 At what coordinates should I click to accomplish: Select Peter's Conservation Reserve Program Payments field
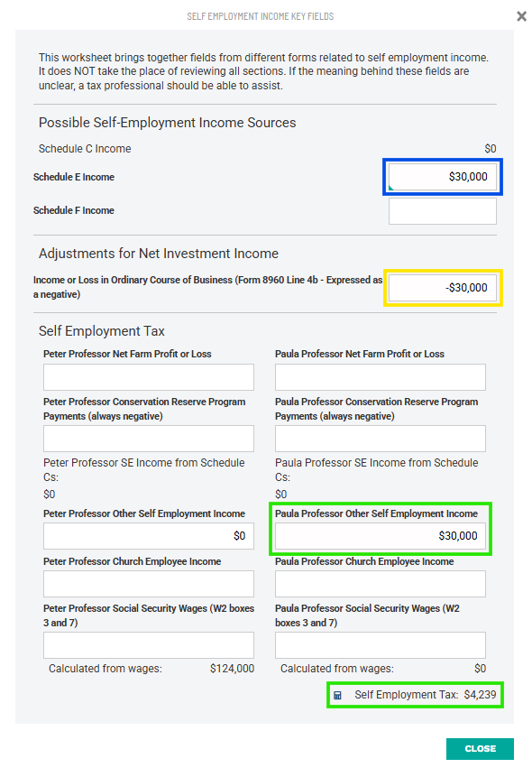click(x=149, y=439)
